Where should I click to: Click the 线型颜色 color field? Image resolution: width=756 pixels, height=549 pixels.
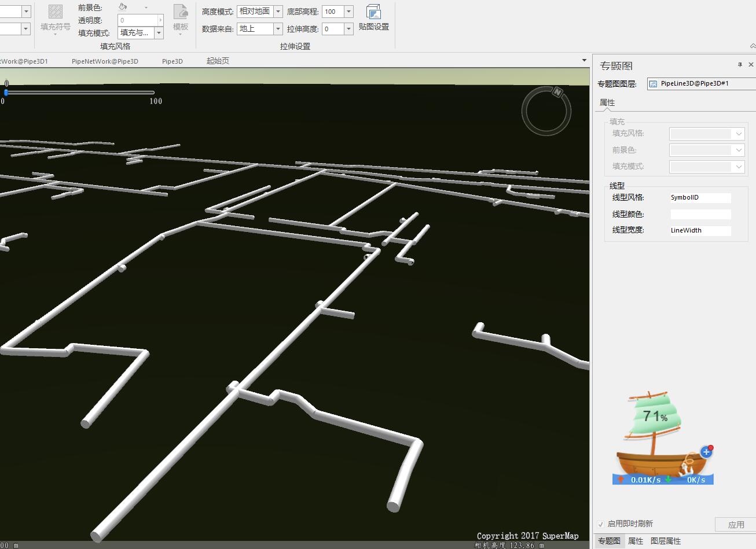[x=700, y=214]
